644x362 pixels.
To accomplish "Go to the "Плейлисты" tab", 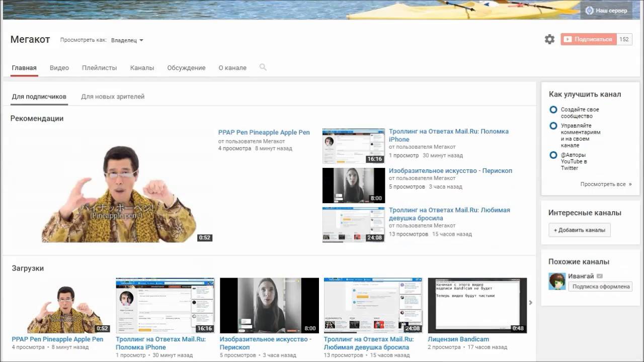I will [x=100, y=68].
